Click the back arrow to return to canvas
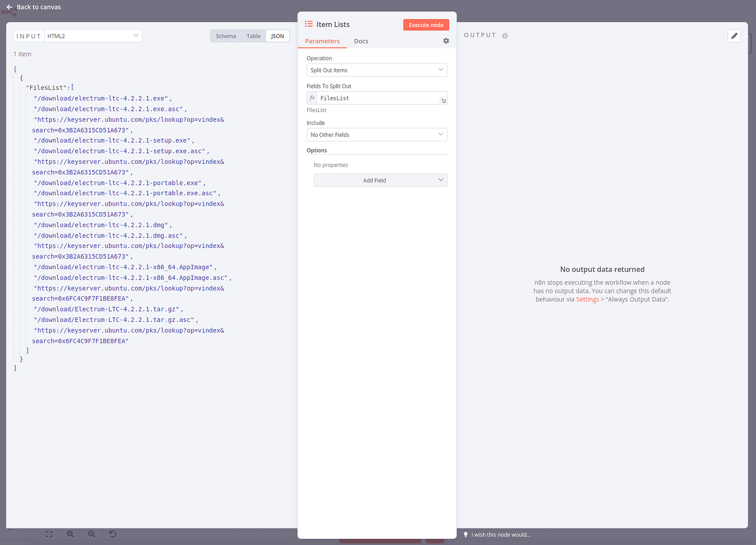 click(x=9, y=7)
